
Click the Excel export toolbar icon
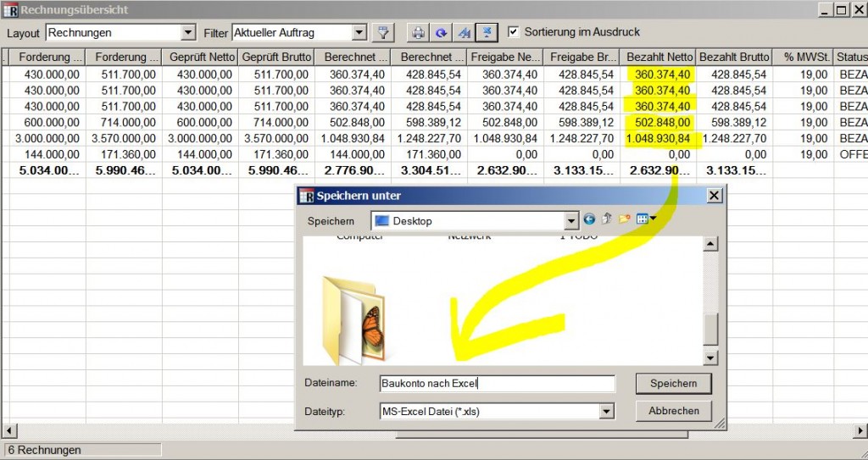click(x=487, y=33)
